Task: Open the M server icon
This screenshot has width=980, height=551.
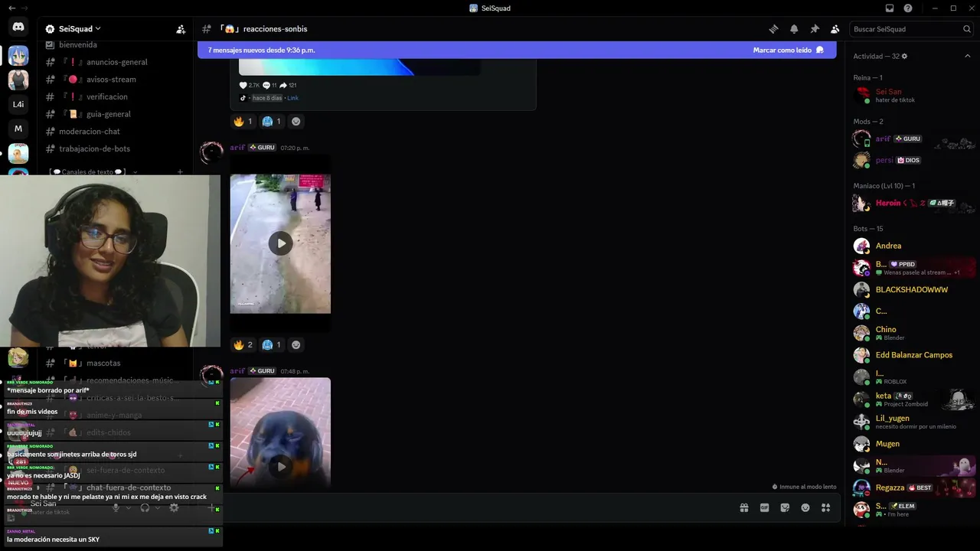Action: (x=18, y=129)
